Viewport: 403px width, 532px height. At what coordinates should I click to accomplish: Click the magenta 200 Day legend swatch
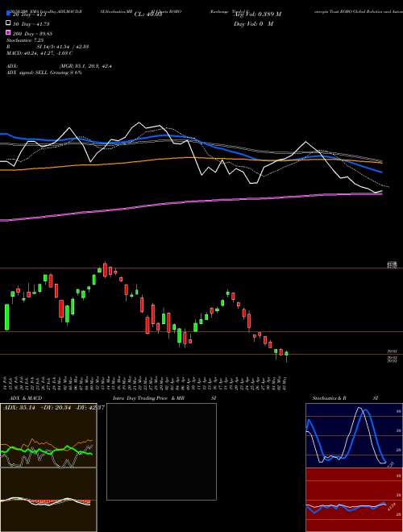point(8,32)
